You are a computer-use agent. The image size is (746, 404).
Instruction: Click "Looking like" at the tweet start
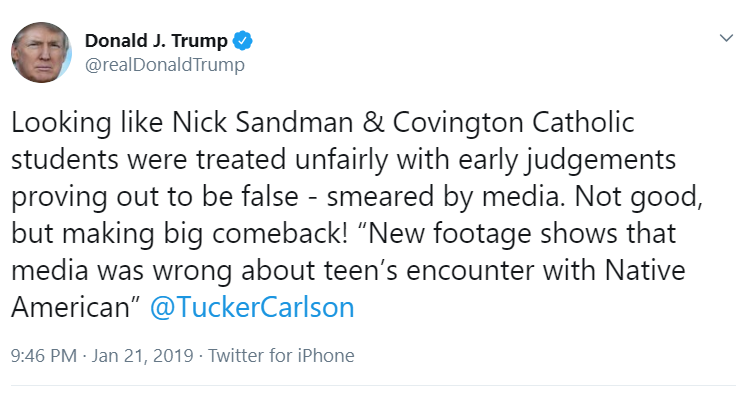[87, 123]
